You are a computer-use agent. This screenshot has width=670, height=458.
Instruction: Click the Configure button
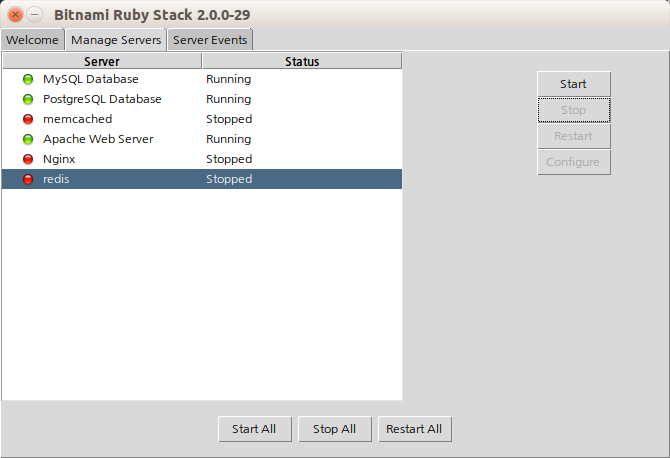click(x=573, y=162)
